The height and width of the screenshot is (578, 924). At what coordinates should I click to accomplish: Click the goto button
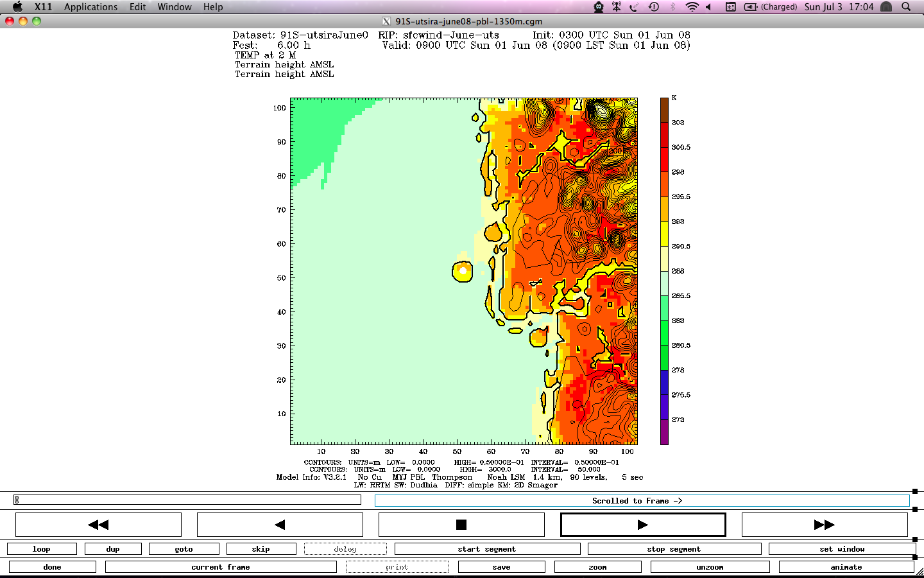pyautogui.click(x=184, y=549)
